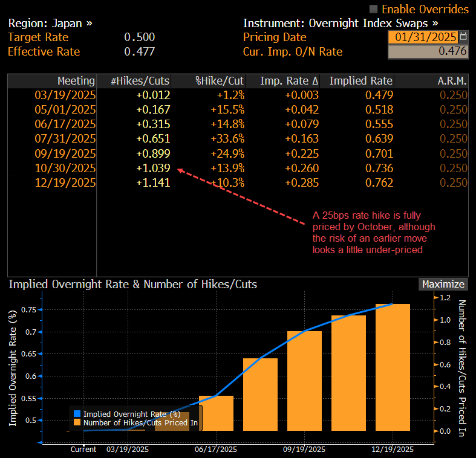This screenshot has height=458, width=476.
Task: Click the +24.9% hike probability cell
Action: (227, 153)
